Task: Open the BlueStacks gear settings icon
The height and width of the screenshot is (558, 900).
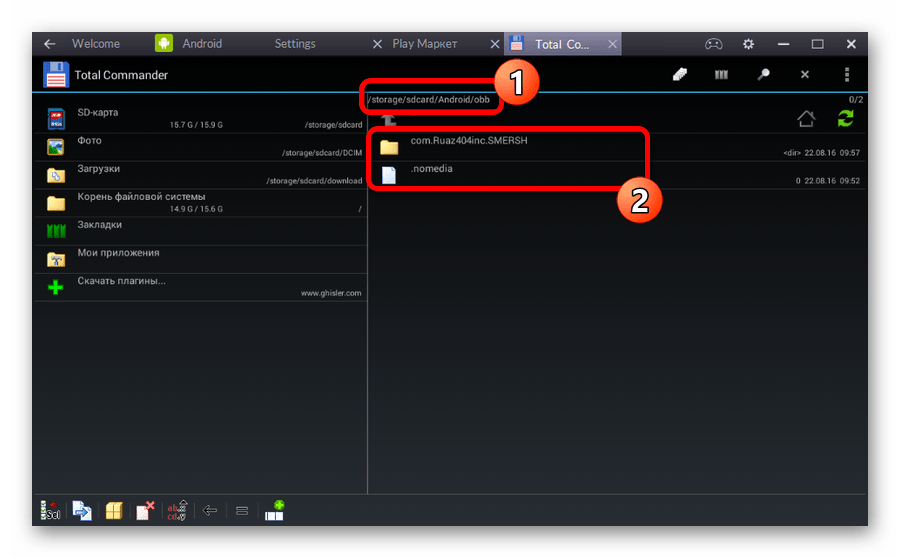Action: click(748, 44)
